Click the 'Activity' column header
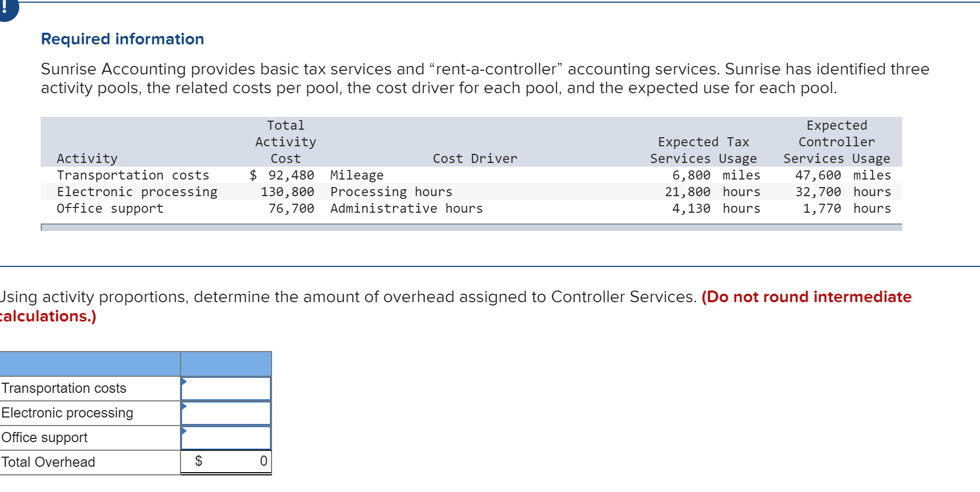The image size is (980, 492). (87, 159)
